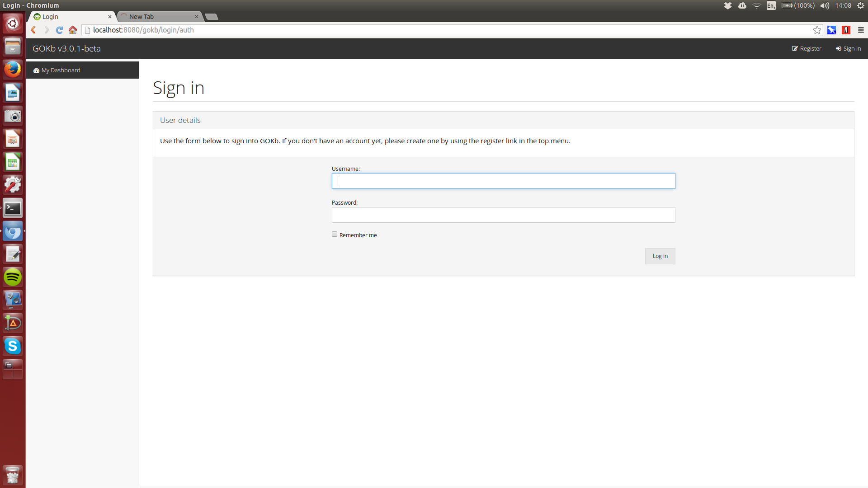The image size is (868, 488).
Task: Open the keyboard language indicator
Action: click(771, 5)
